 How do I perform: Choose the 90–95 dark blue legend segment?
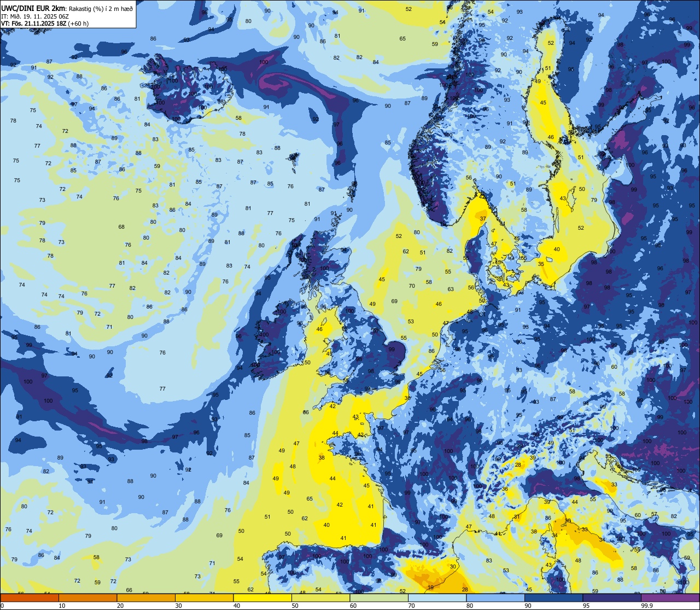click(x=553, y=597)
